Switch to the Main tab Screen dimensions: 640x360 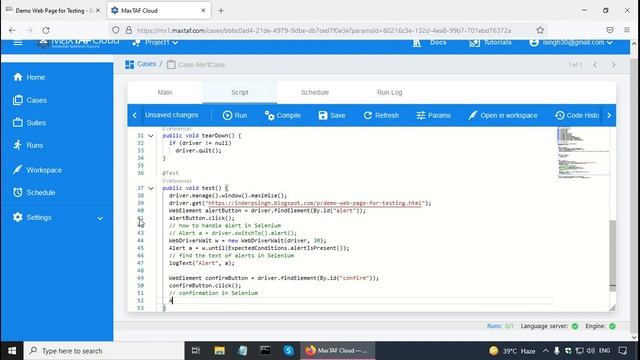coord(165,92)
